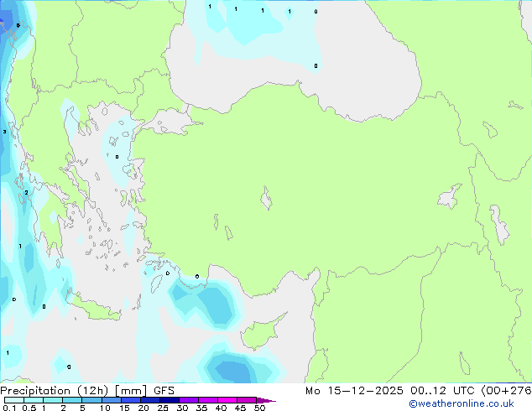The image size is (532, 411).
Task: Select the 30 mm purple legend box
Action: click(x=189, y=400)
